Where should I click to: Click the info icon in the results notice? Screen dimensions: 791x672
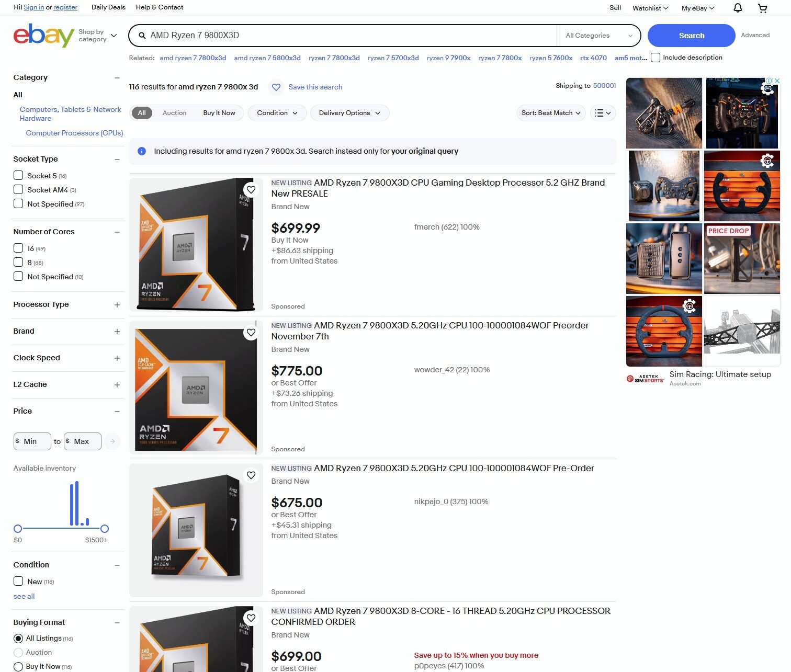click(142, 151)
